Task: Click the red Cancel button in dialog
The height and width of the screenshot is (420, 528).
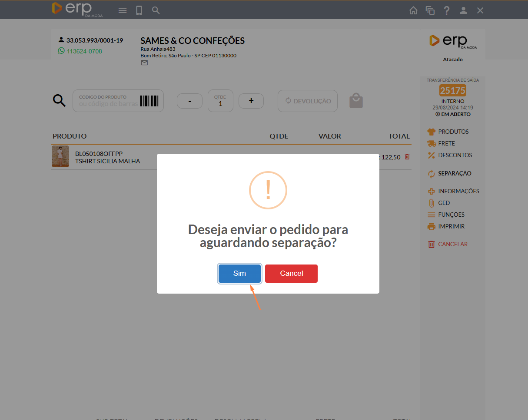Action: point(291,274)
